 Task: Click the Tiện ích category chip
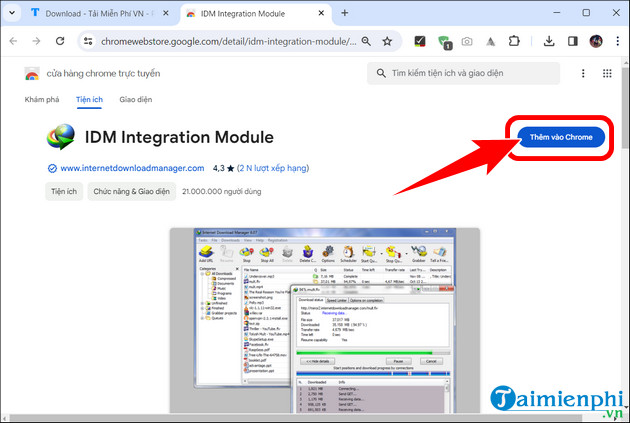point(64,191)
